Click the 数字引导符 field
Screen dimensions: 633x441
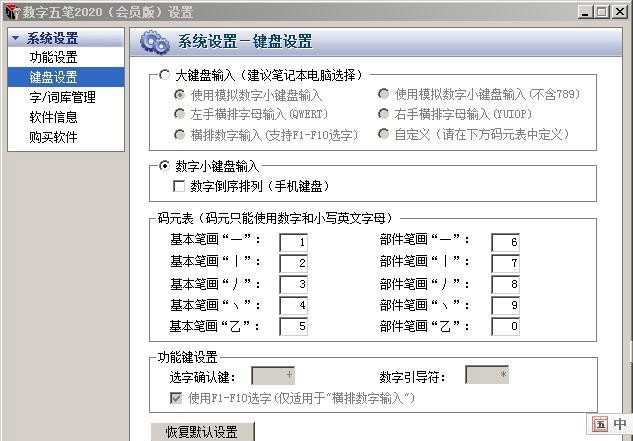487,375
